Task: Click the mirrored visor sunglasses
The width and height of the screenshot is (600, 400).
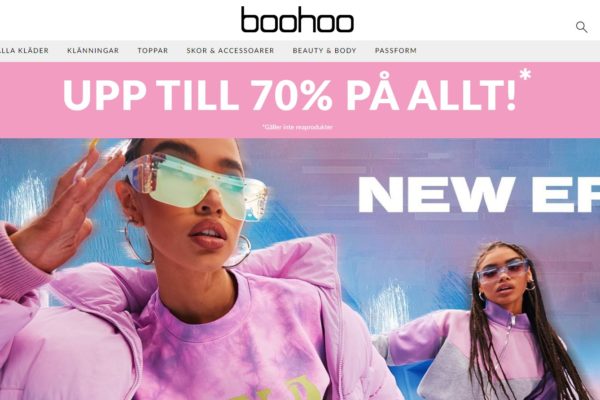Action: 196,184
